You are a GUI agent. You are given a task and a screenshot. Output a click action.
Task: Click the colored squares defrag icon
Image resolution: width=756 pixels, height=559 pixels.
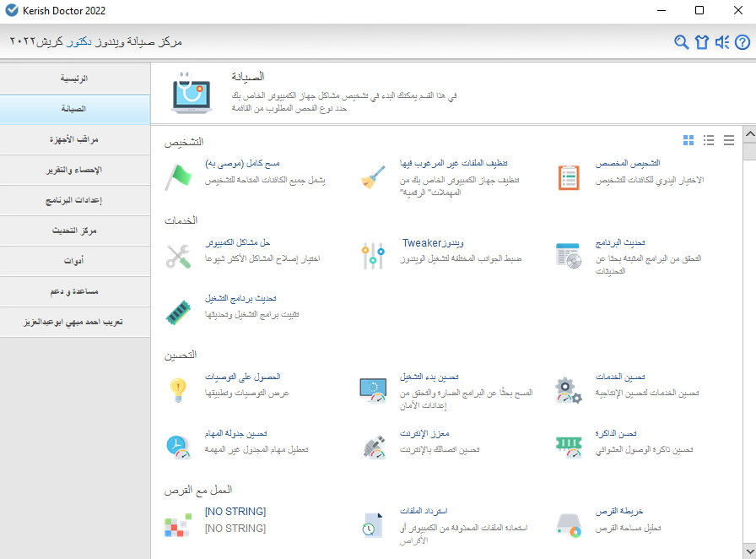click(x=178, y=525)
